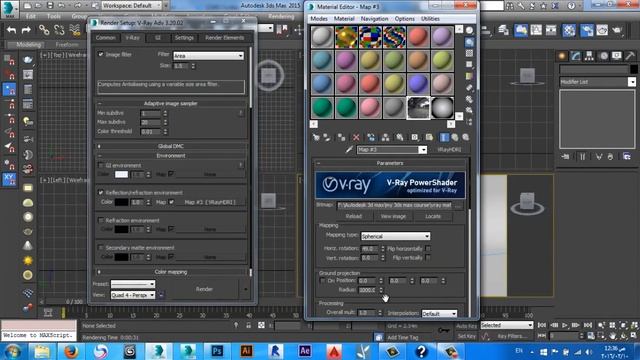
Task: Click the delete (red X) icon in Material Editor
Action: click(x=356, y=138)
